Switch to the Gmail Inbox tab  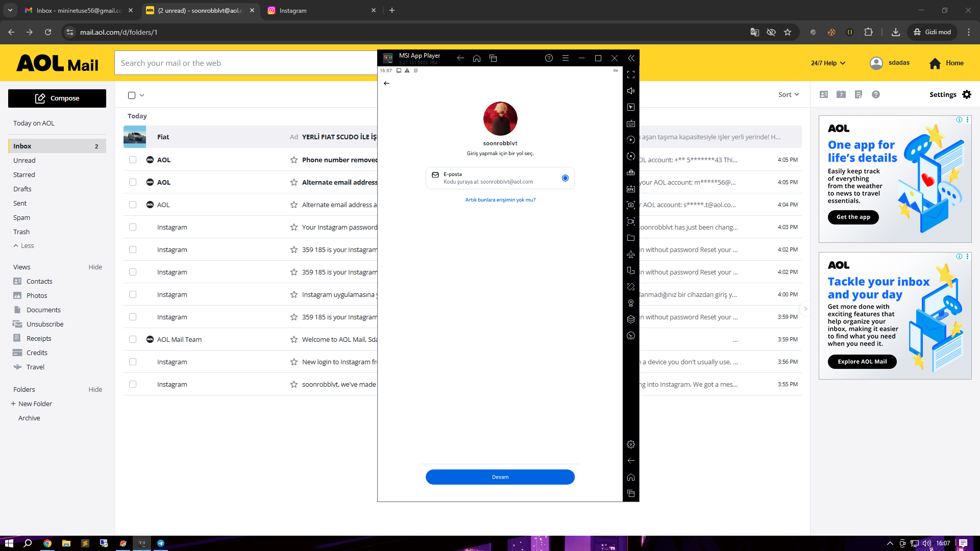coord(79,10)
